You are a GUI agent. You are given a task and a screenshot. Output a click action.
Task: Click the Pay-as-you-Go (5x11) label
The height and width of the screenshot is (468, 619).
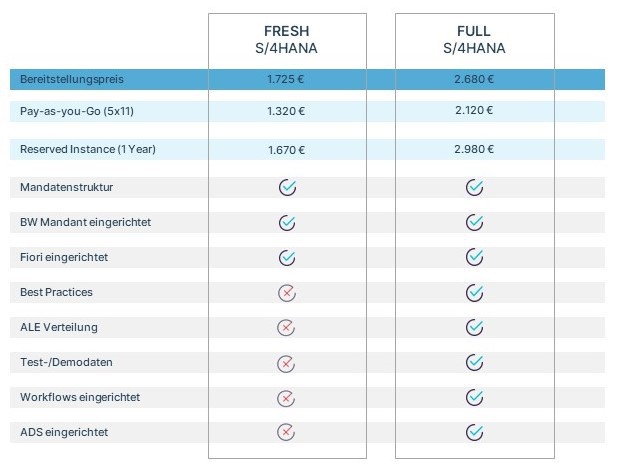77,111
